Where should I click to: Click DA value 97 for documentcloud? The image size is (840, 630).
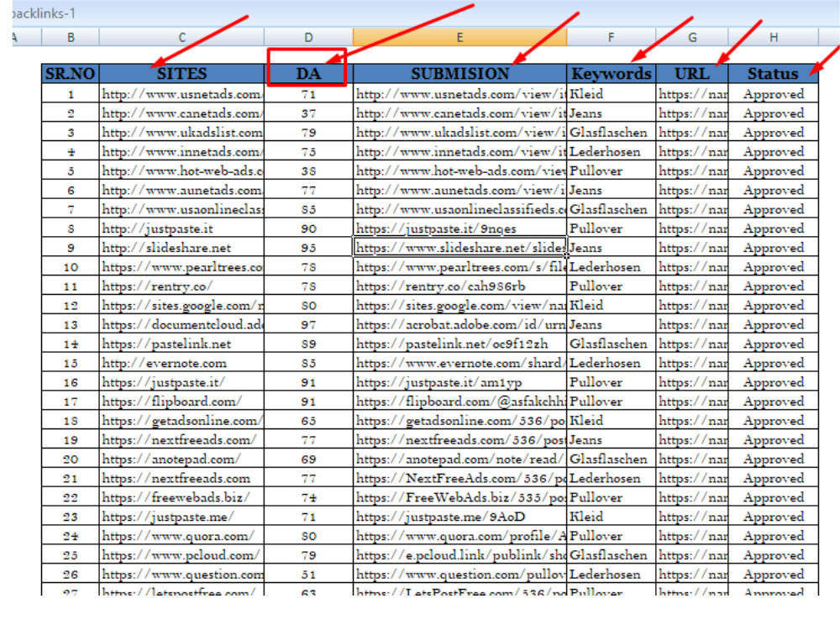pyautogui.click(x=308, y=324)
